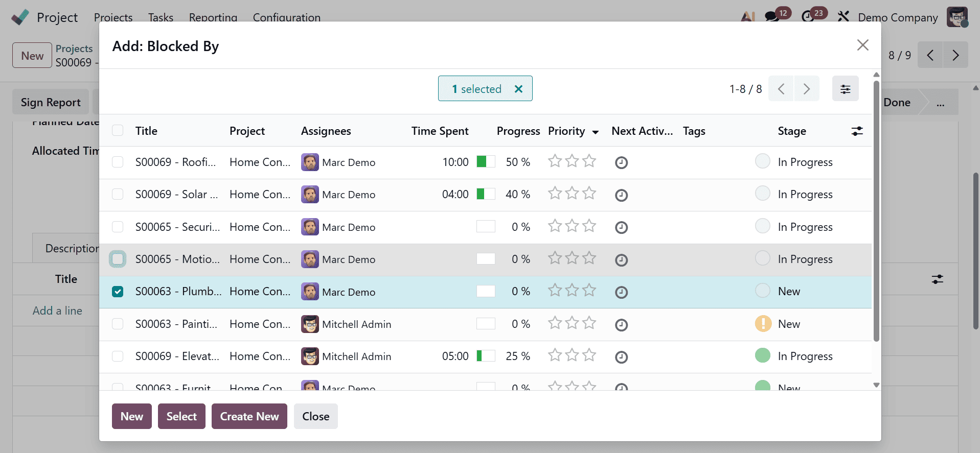Click activity clock for S00065 - Motio... row
The width and height of the screenshot is (980, 453).
pos(621,260)
